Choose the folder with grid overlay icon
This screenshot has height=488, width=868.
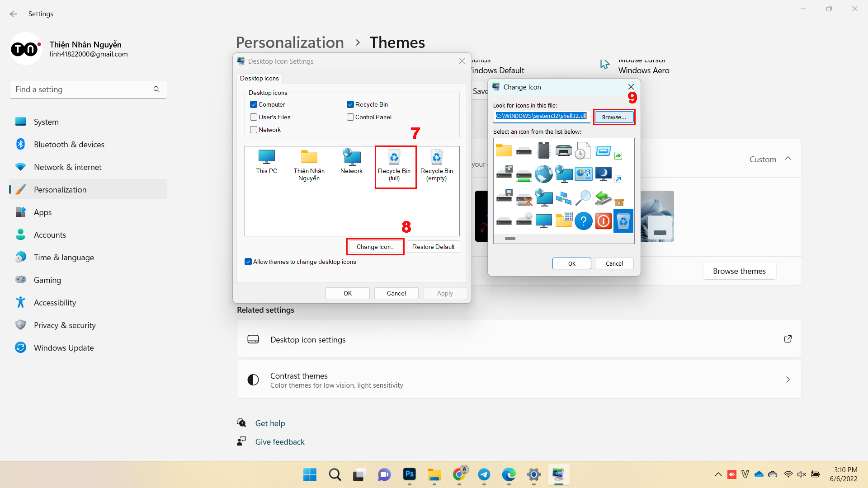[x=563, y=221]
